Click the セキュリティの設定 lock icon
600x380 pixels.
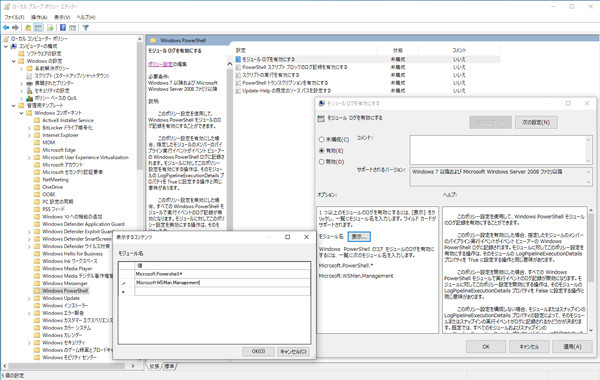[x=29, y=91]
